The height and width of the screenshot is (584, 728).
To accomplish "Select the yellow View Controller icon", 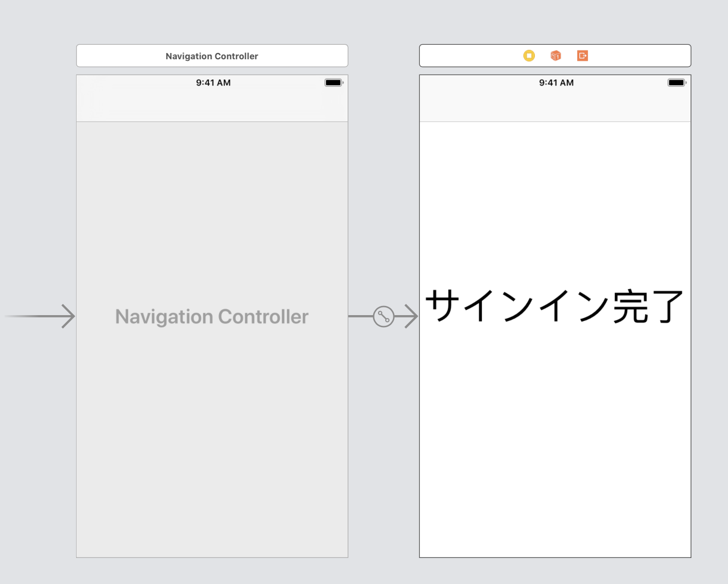I will (x=529, y=55).
